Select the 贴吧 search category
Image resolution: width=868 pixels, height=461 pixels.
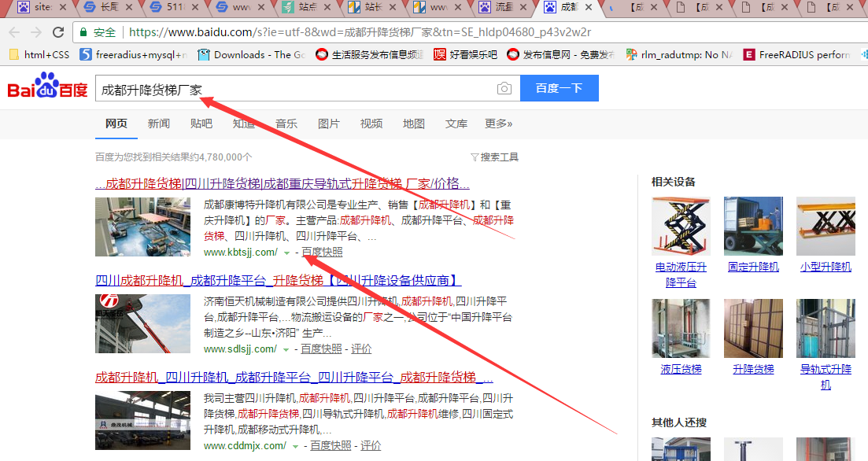tap(201, 124)
